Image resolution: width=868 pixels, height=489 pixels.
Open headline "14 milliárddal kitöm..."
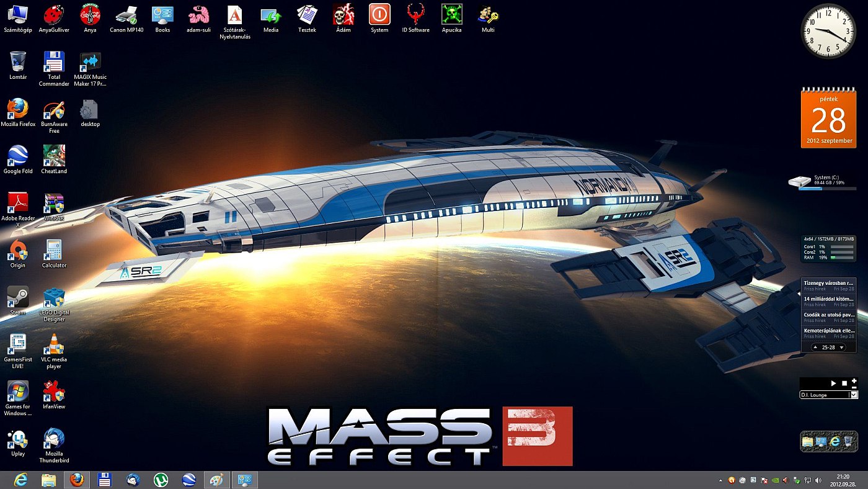829,302
